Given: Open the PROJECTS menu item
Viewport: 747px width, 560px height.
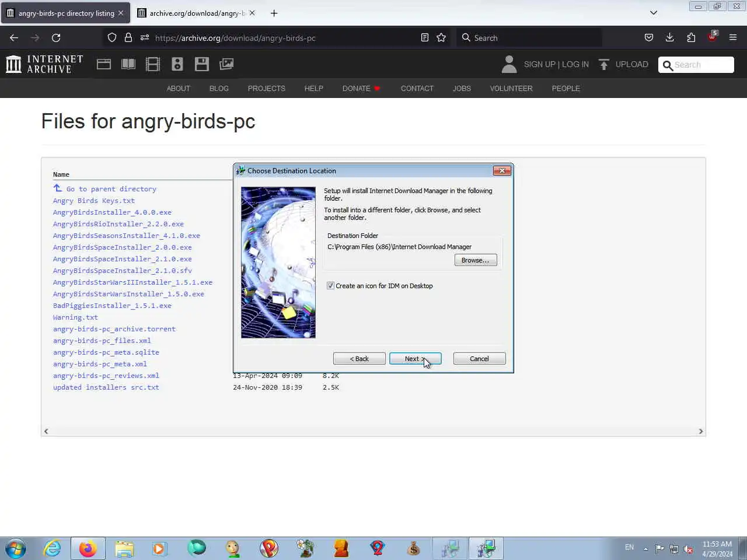Looking at the screenshot, I should (x=267, y=89).
